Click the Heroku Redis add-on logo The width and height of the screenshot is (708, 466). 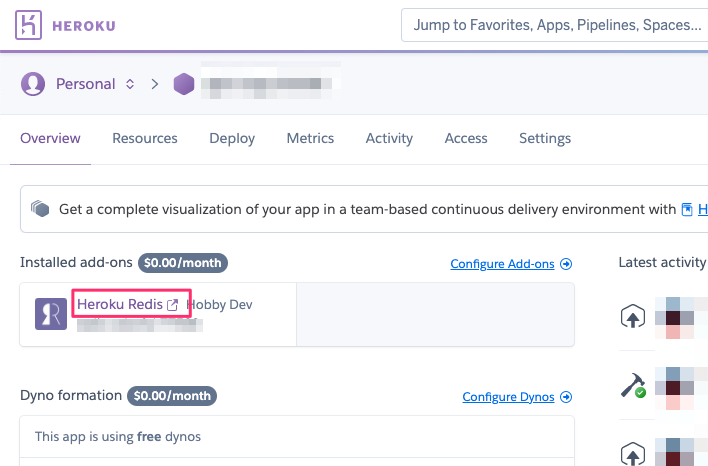[x=51, y=314]
